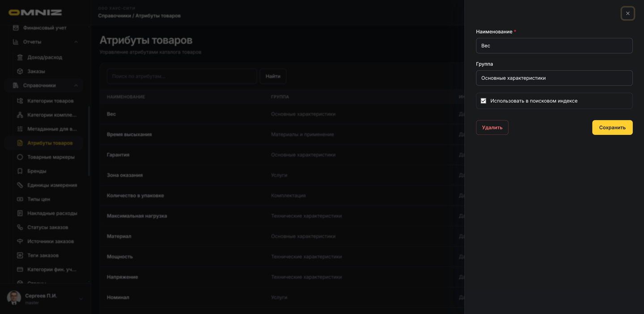Sort by the ГРУППА column header
The width and height of the screenshot is (644, 314).
[280, 97]
